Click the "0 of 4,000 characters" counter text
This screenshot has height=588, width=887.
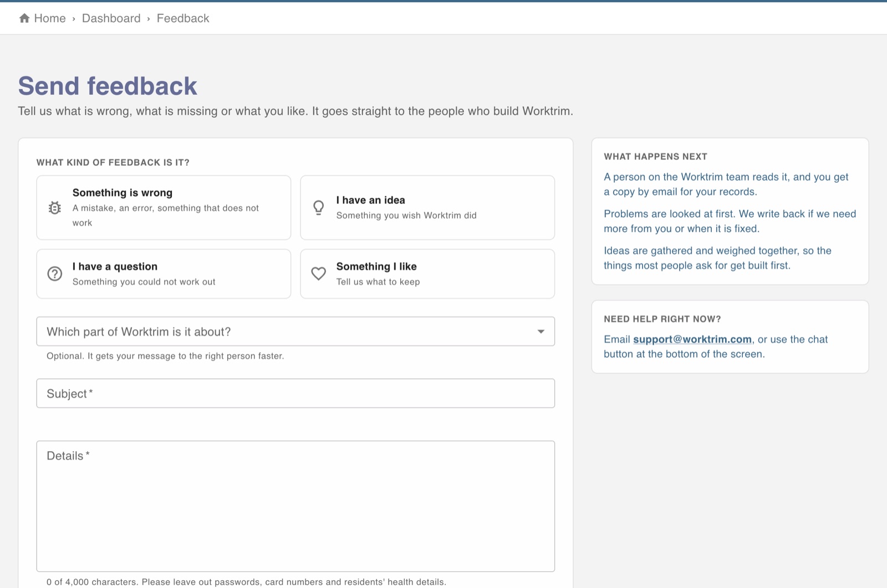point(246,582)
